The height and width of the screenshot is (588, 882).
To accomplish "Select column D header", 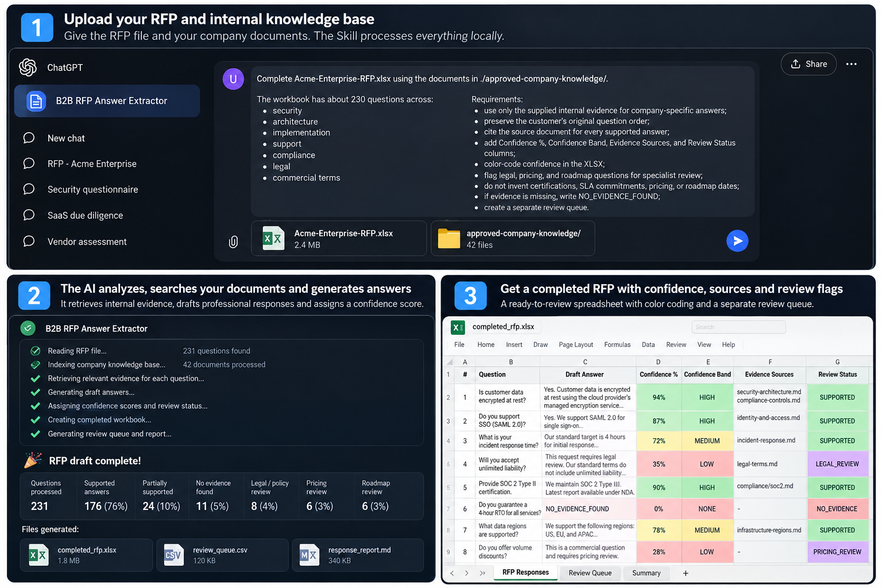I will click(x=658, y=362).
